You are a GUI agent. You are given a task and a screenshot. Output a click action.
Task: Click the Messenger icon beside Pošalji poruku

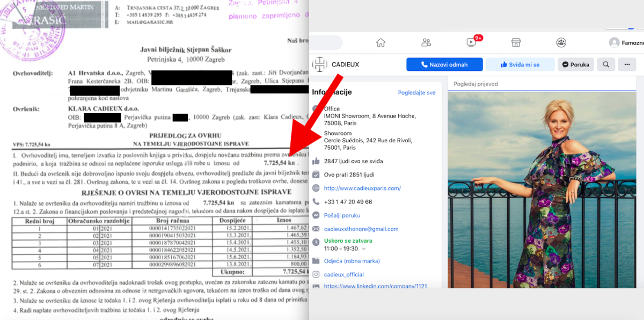316,215
